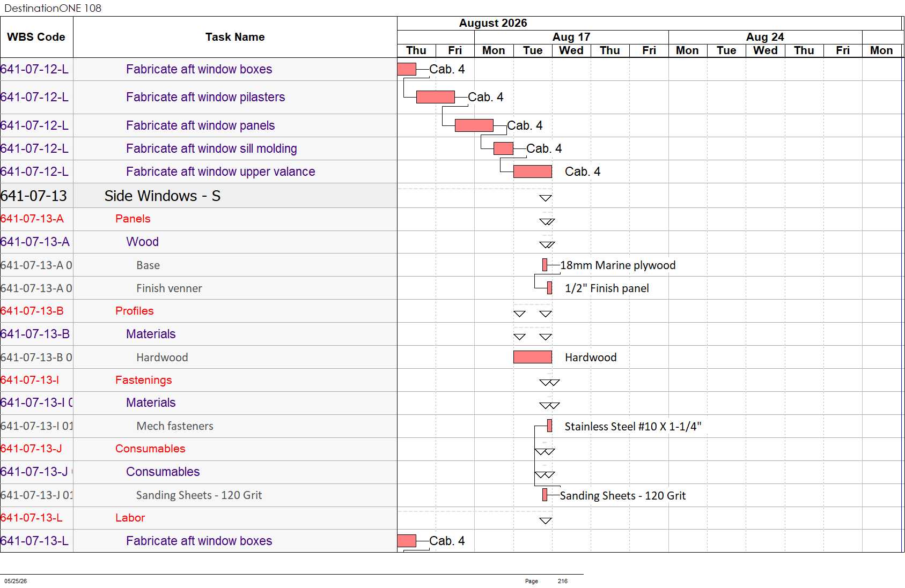This screenshot has height=588, width=905.
Task: Click the Sanding Sheets - 120 Grit chart label
Action: [x=623, y=496]
